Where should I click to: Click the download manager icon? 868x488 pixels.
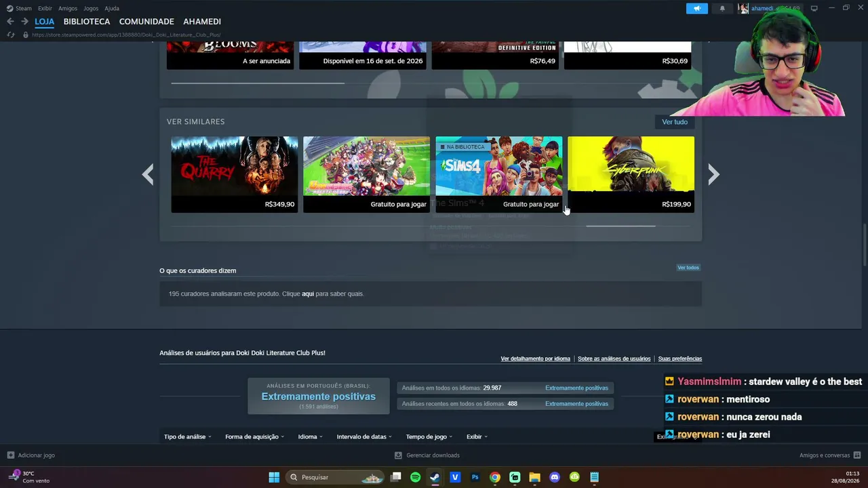(399, 455)
